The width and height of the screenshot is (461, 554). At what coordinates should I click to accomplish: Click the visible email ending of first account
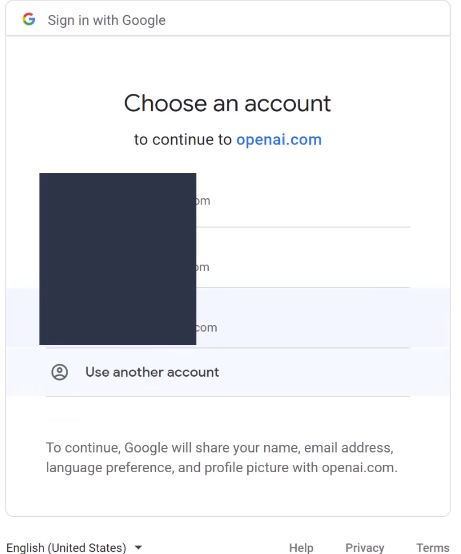203,201
